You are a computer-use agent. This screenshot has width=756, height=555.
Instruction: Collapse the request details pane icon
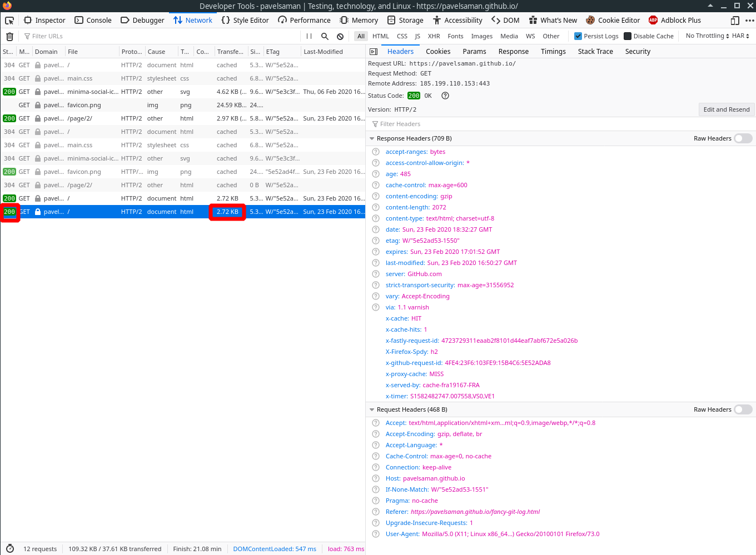pyautogui.click(x=374, y=52)
